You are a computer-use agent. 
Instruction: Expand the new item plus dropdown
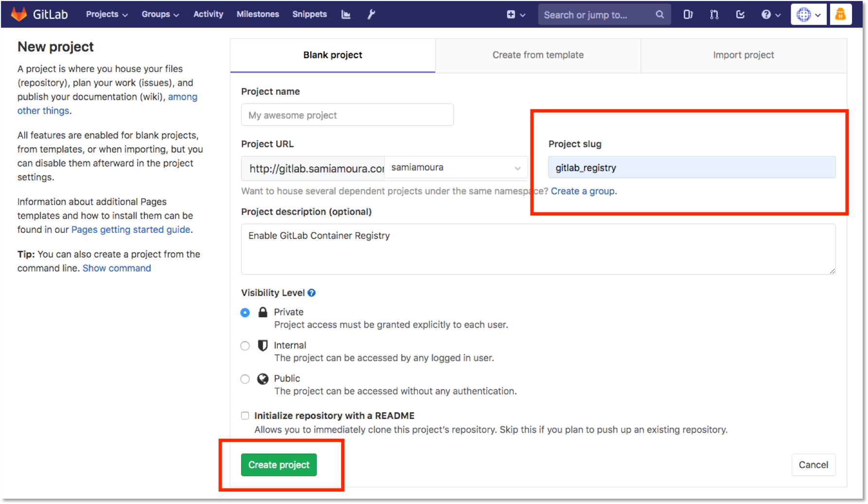tap(515, 14)
